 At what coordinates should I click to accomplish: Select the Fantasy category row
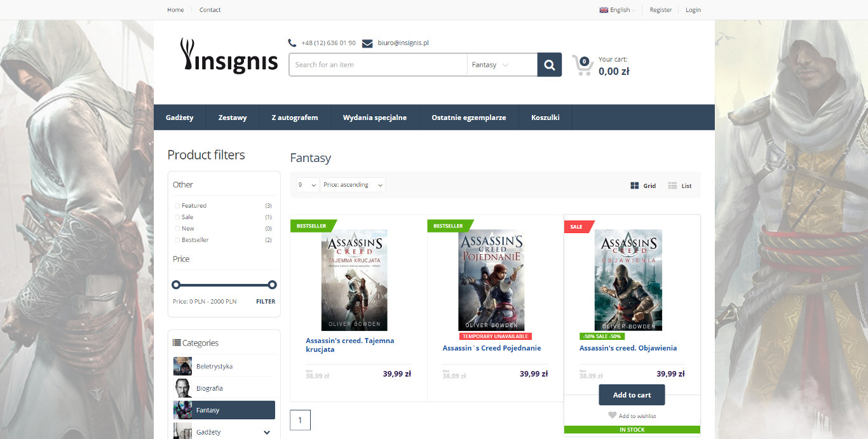tap(224, 410)
